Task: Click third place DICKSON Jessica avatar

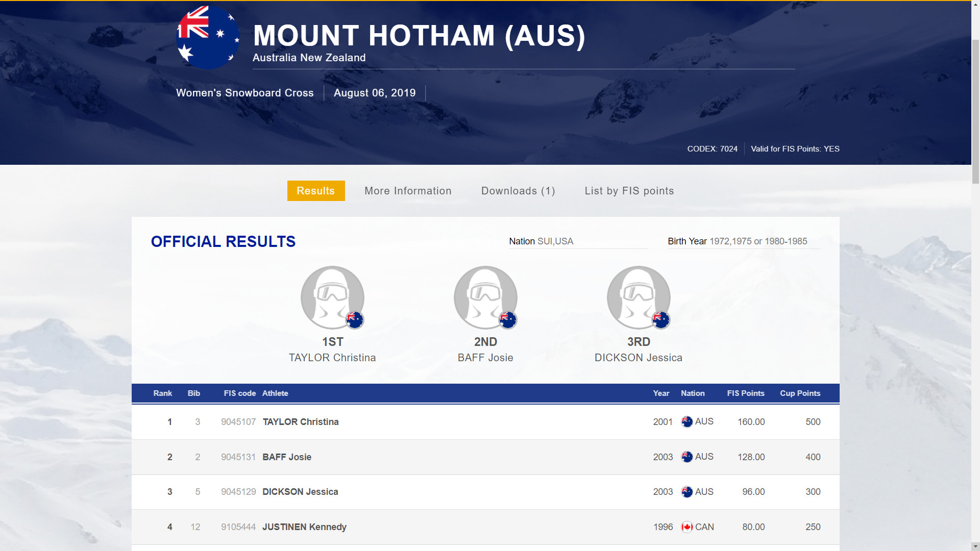Action: tap(638, 296)
